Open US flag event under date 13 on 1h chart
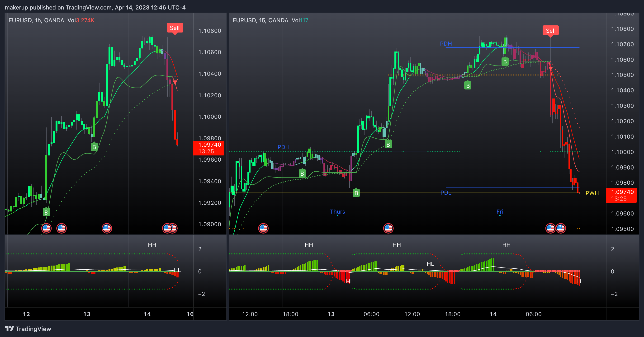This screenshot has width=644, height=337. pos(107,228)
